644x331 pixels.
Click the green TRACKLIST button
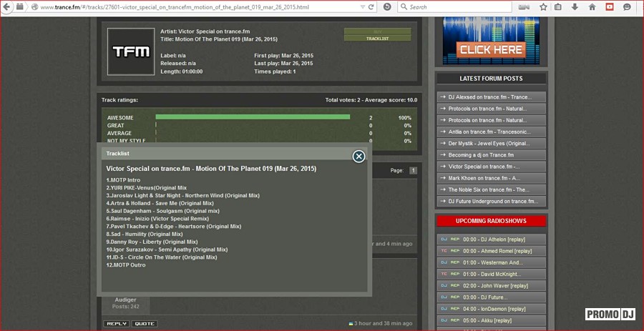pos(377,39)
